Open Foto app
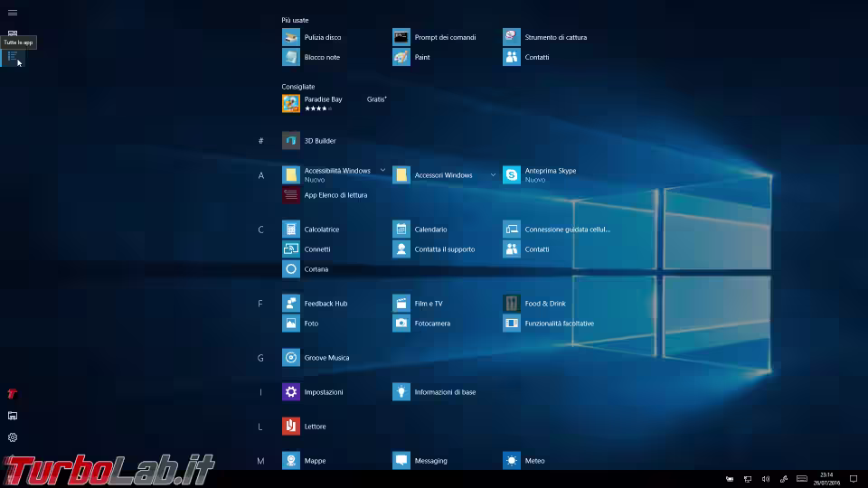 [300, 324]
